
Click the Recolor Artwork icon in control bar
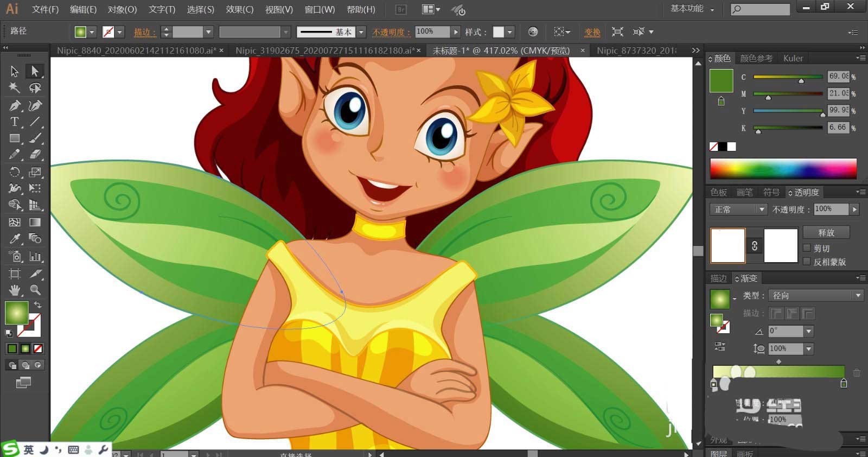533,32
